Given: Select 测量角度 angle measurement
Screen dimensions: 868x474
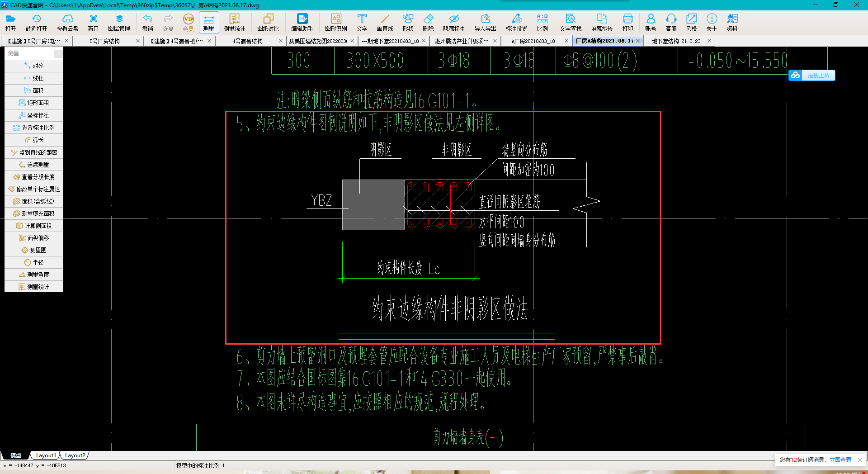Looking at the screenshot, I should pos(34,275).
